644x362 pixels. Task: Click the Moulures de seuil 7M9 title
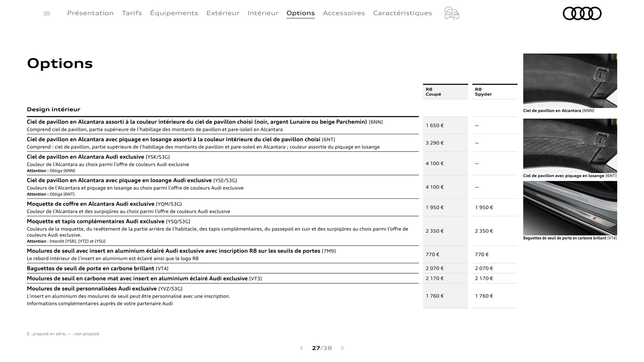point(181,251)
